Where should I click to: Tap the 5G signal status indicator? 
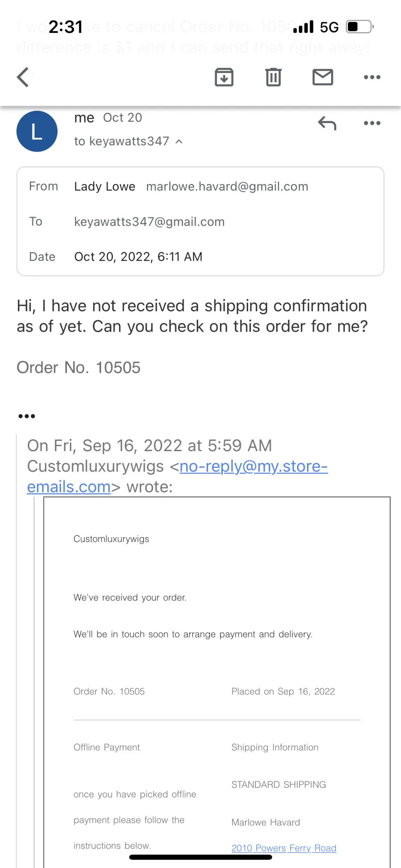pos(329,27)
